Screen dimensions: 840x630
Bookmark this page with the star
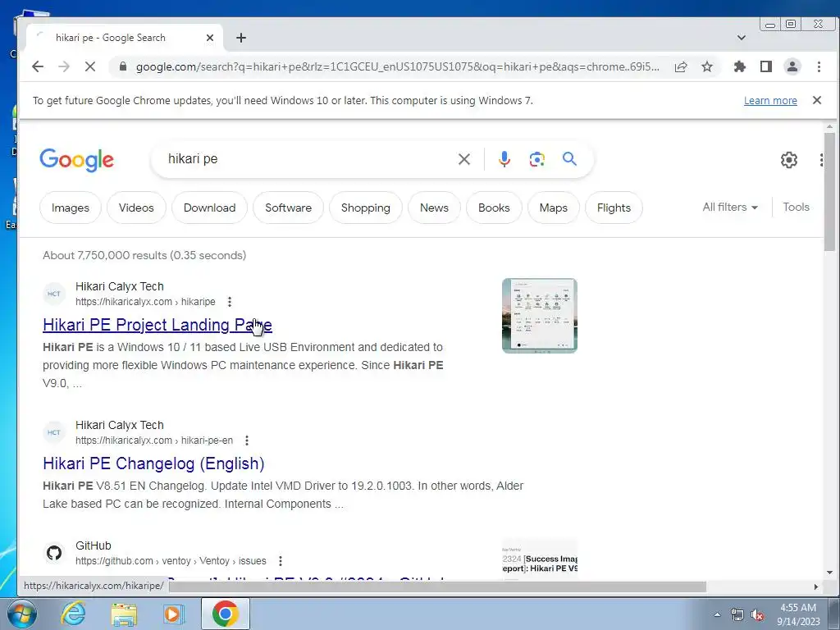click(x=707, y=66)
